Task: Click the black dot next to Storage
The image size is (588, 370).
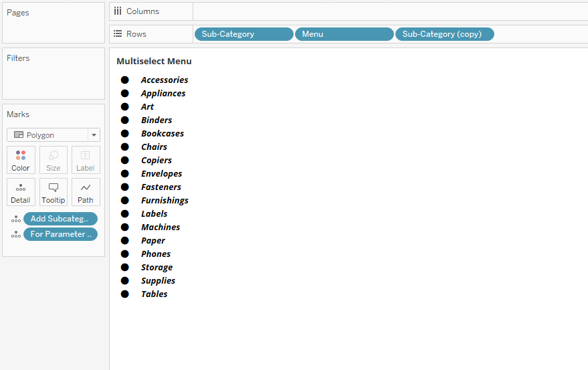Action: pos(125,268)
